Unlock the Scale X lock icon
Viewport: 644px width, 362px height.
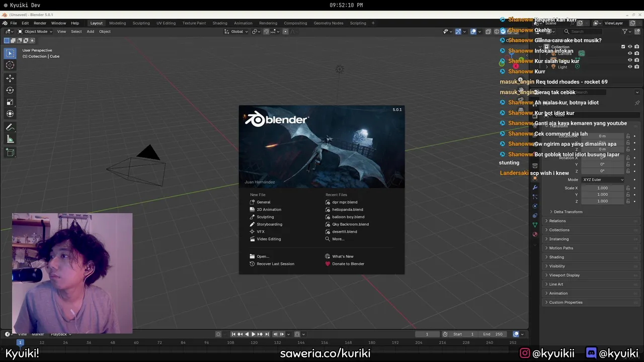pyautogui.click(x=628, y=188)
